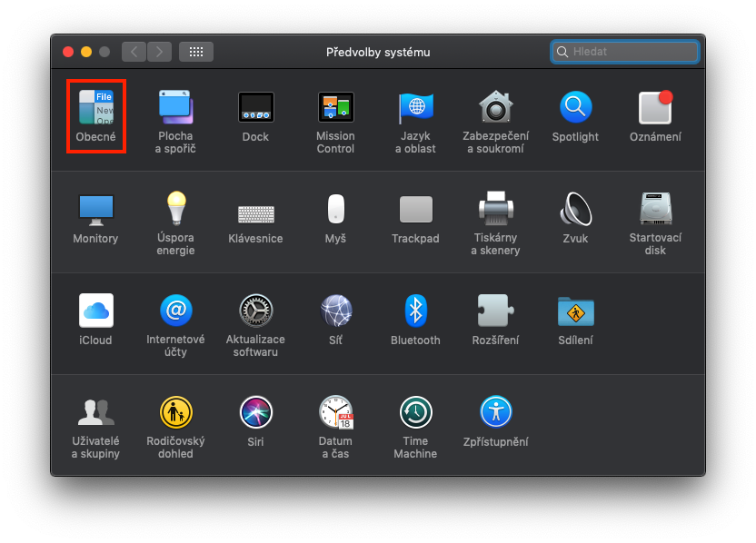Go forward with the right arrow button

[x=159, y=52]
